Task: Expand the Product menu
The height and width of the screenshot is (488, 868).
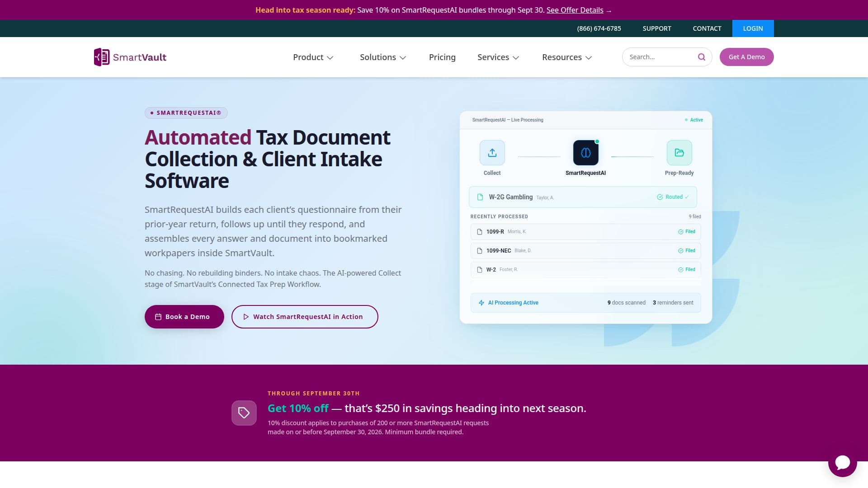Action: click(x=313, y=57)
